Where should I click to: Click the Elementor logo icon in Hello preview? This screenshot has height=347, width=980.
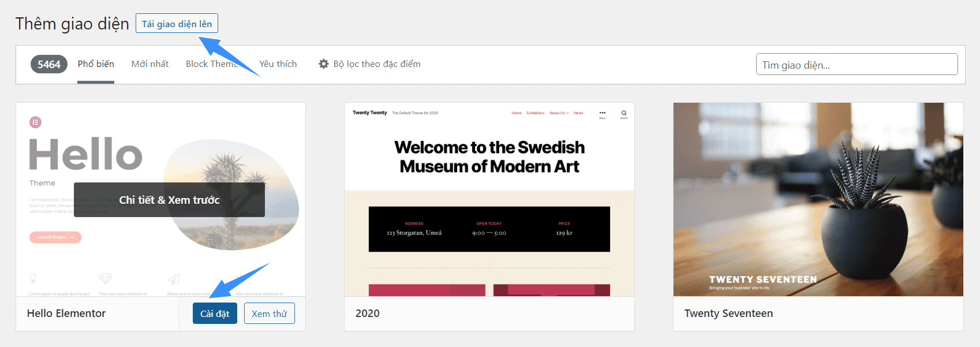click(35, 122)
